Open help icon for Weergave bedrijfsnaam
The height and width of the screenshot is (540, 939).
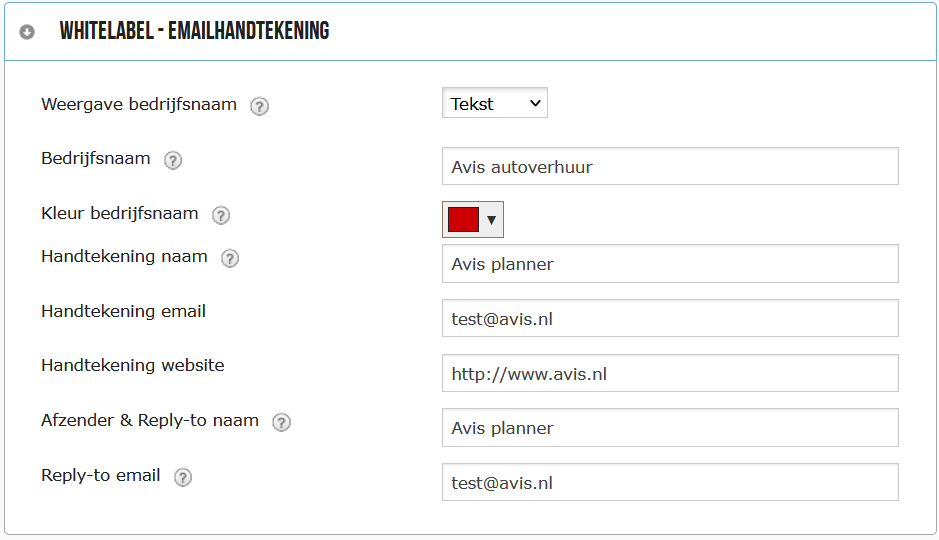tap(259, 107)
